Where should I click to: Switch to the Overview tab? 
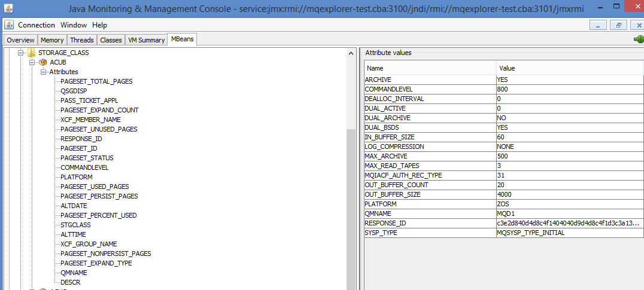[x=20, y=40]
